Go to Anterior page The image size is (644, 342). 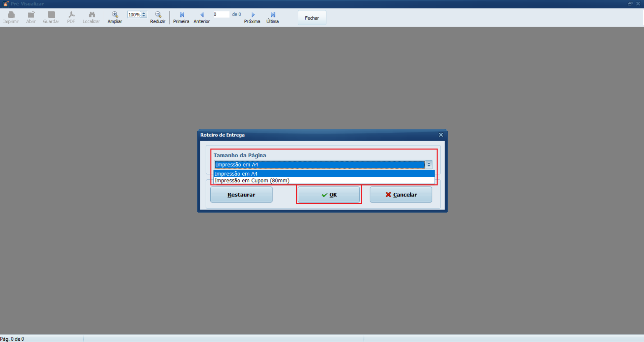202,15
